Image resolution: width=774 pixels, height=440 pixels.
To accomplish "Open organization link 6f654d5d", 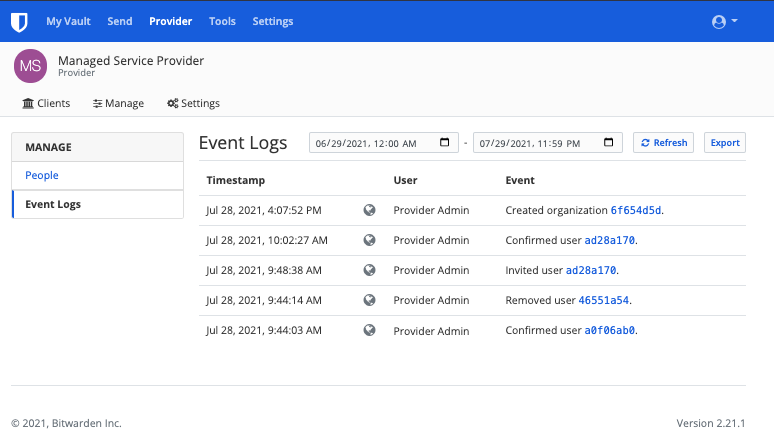I will click(636, 210).
